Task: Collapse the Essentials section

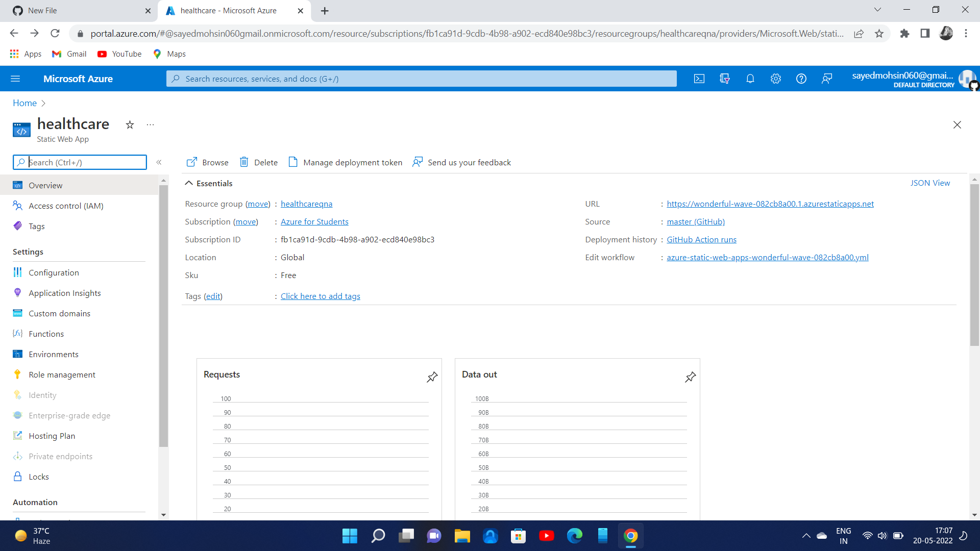Action: click(188, 183)
